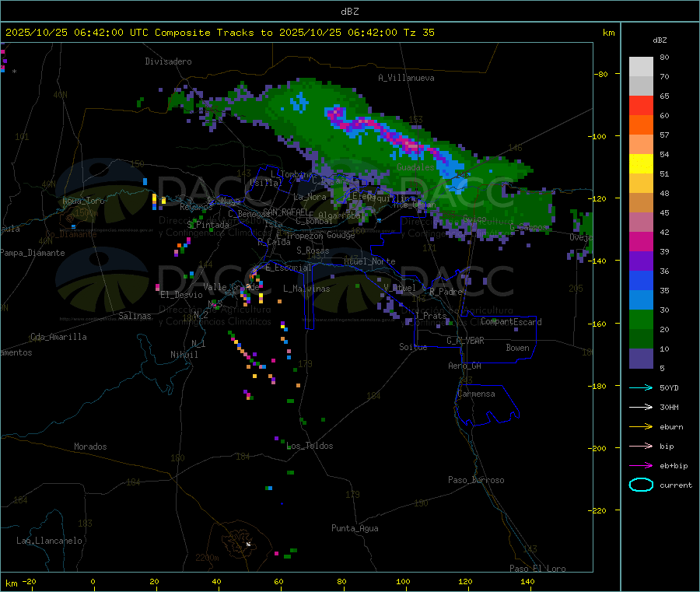700x592 pixels.
Task: Click the E_Escorial map label
Action: click(289, 268)
